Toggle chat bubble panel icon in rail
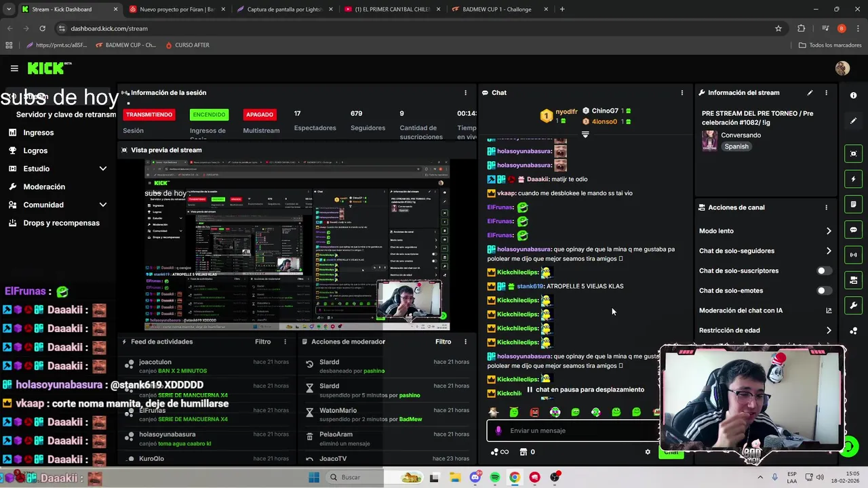868x488 pixels. pos(853,230)
